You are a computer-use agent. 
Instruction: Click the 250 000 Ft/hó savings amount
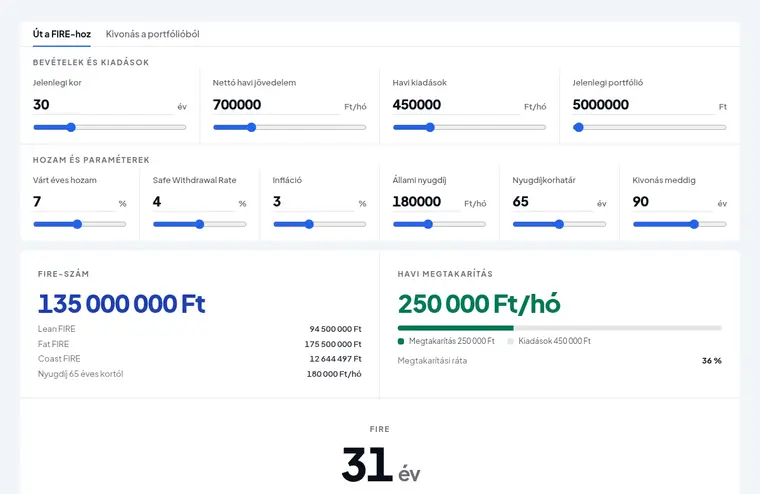479,304
